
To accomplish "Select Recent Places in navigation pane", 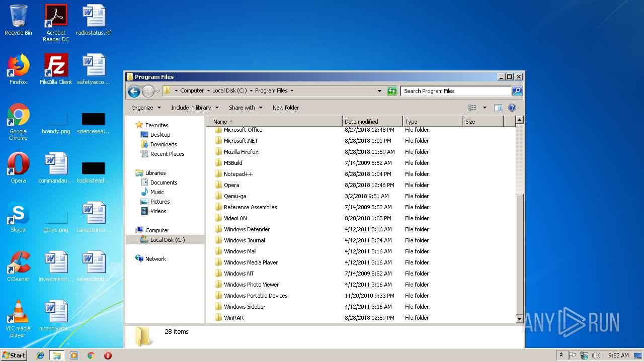I will click(x=167, y=154).
